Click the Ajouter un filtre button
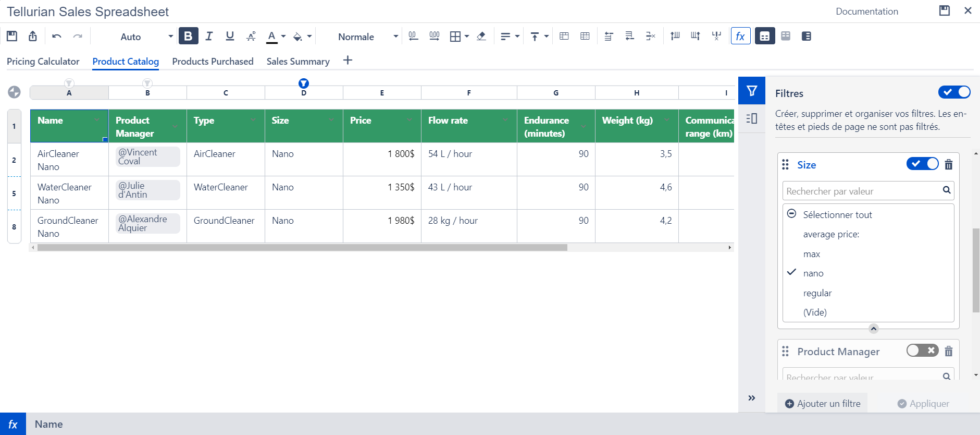 pyautogui.click(x=823, y=404)
